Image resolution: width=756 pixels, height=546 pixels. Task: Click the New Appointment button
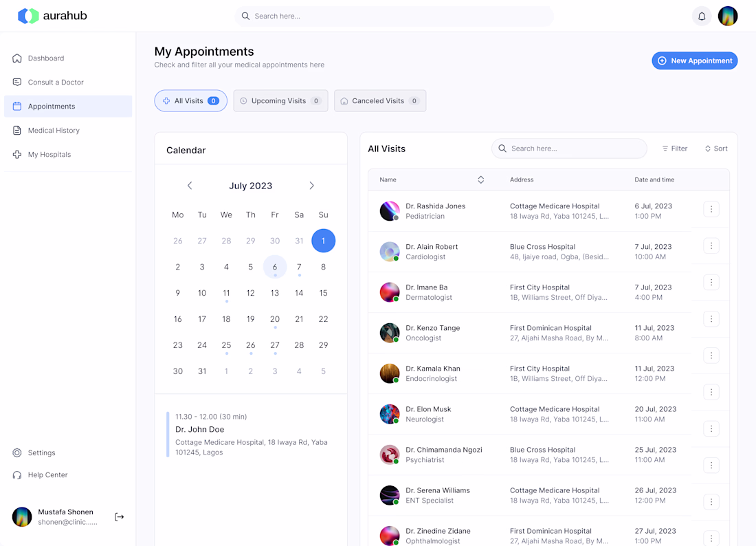click(694, 61)
